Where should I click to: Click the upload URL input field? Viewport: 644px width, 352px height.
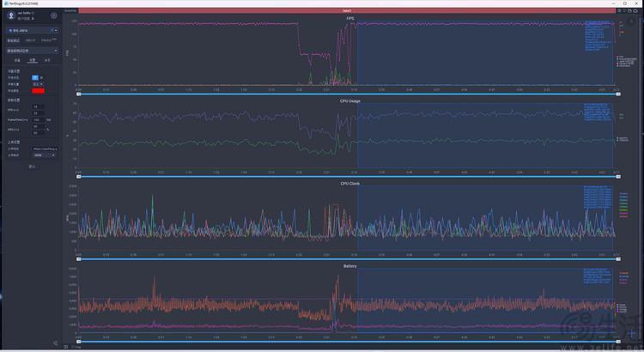click(43, 148)
